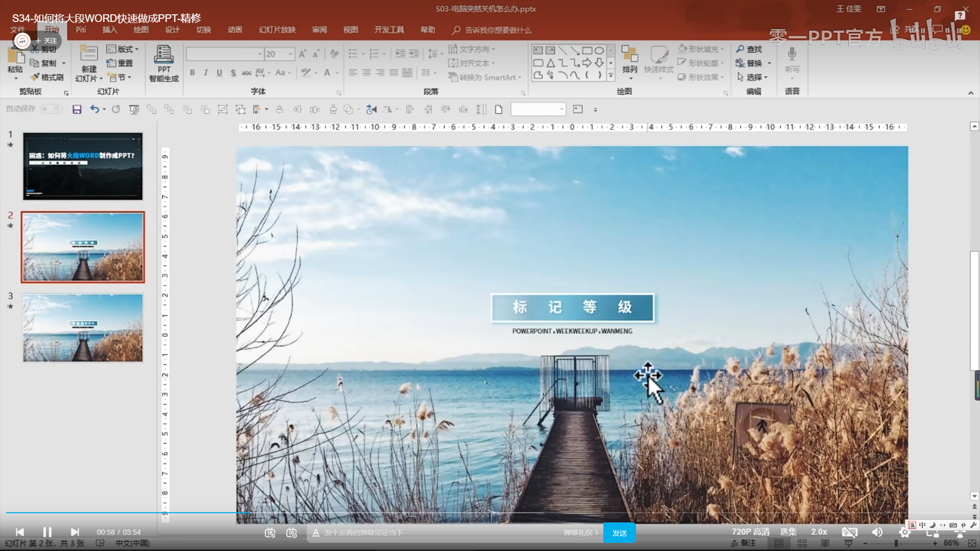Screen dimensions: 980x551
Task: Toggle Underline formatting
Action: tap(219, 73)
